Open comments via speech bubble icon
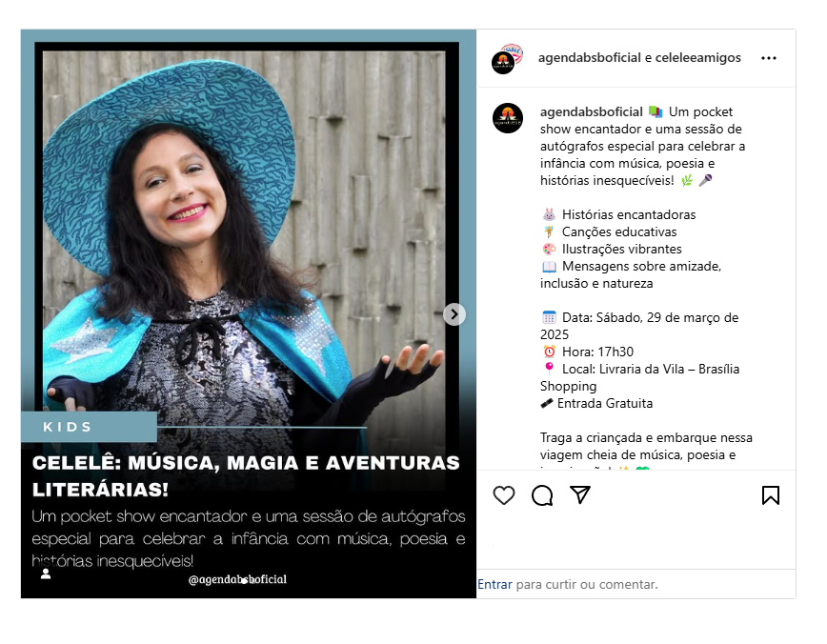The image size is (827, 644). click(x=542, y=495)
